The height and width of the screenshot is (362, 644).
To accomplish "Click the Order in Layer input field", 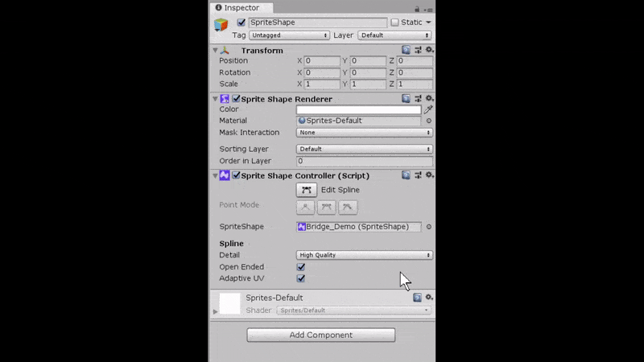I will tap(365, 161).
